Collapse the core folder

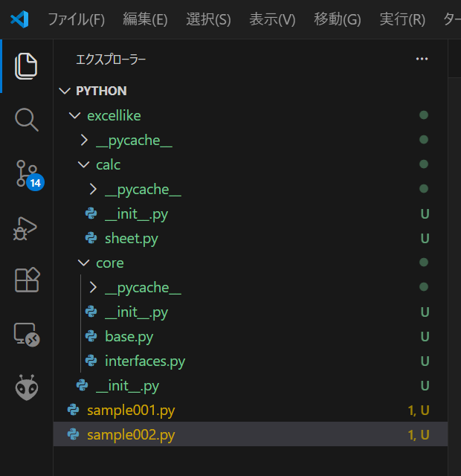coord(109,263)
